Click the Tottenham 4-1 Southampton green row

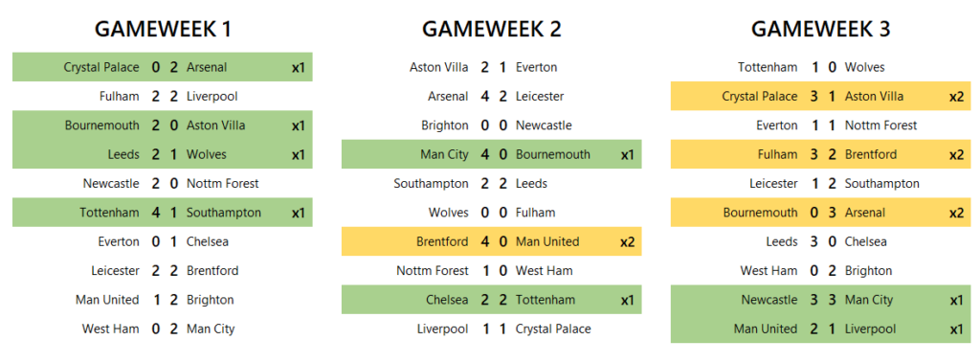[x=163, y=213]
